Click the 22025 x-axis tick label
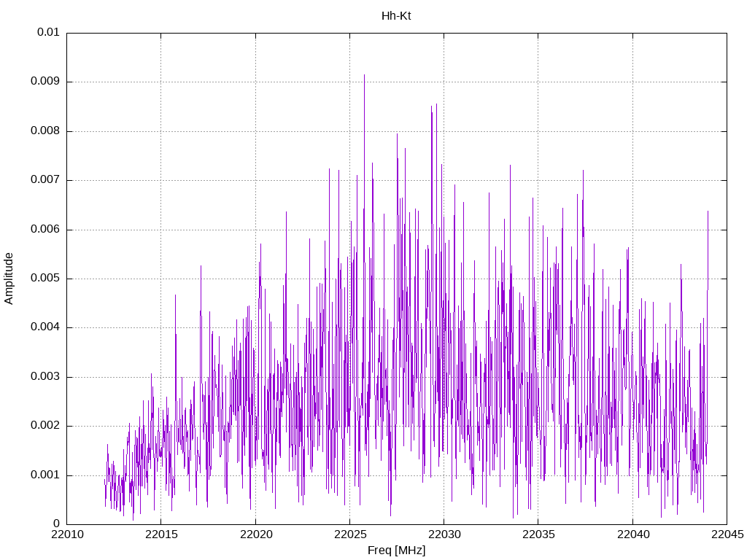This screenshot has width=747, height=560. tap(350, 534)
